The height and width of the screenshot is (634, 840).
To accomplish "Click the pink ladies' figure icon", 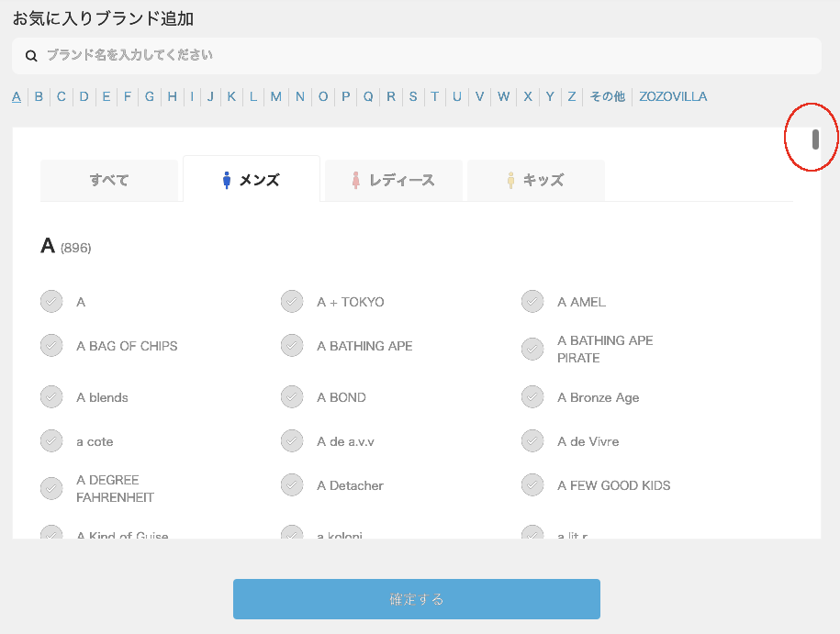I will pos(356,181).
